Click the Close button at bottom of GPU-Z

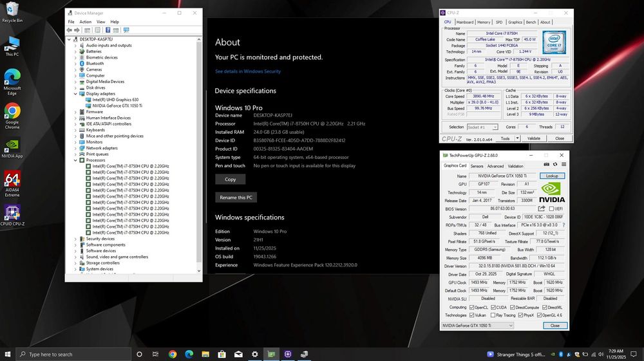(x=555, y=326)
